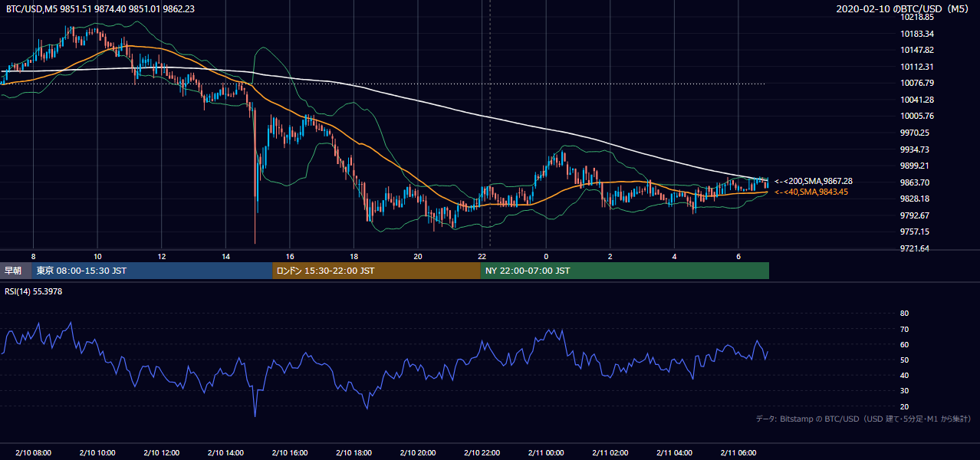980x460 pixels.
Task: Click the hour label 12 under price chart
Action: tap(161, 256)
